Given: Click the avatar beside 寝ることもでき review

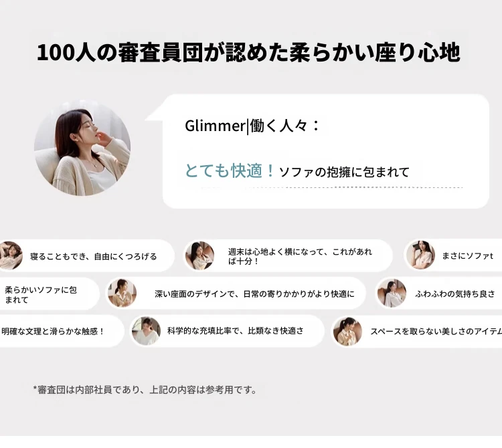Looking at the screenshot, I should pyautogui.click(x=10, y=255).
